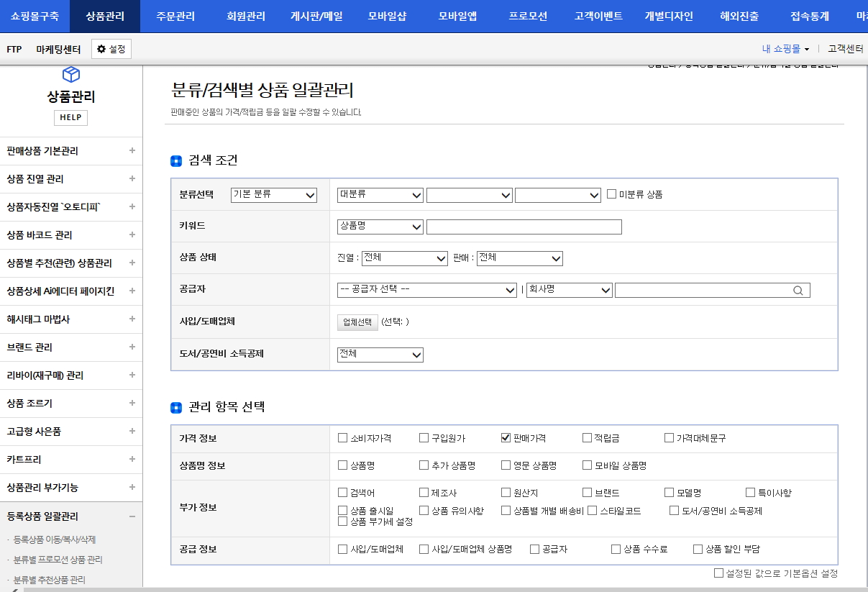This screenshot has width=868, height=592.
Task: Open the 대분류 category dropdown
Action: pyautogui.click(x=380, y=195)
